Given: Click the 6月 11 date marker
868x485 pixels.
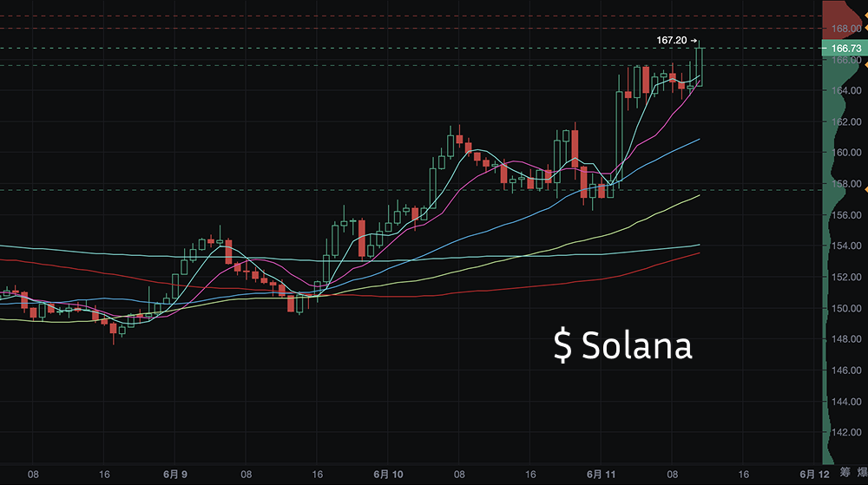Looking at the screenshot, I should 601,475.
